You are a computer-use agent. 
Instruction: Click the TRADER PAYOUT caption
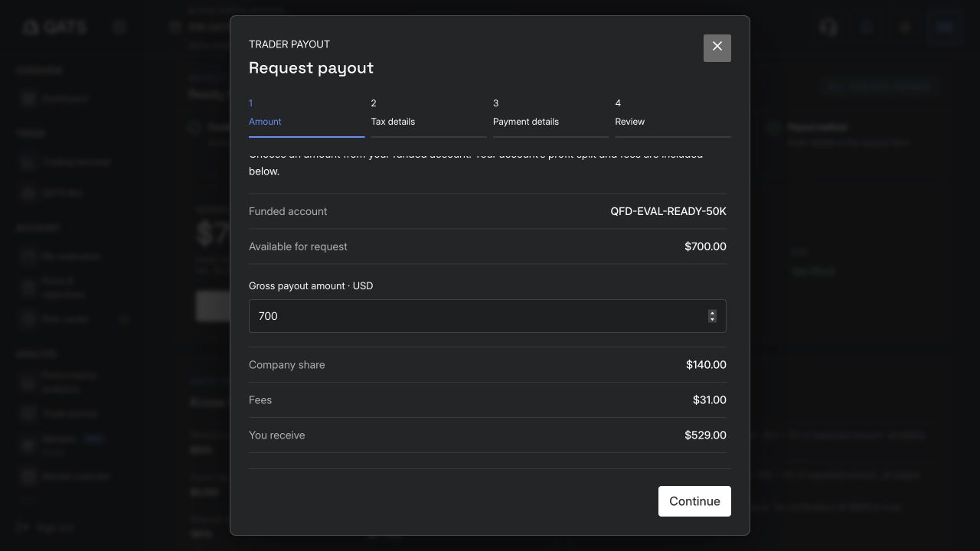pos(289,44)
